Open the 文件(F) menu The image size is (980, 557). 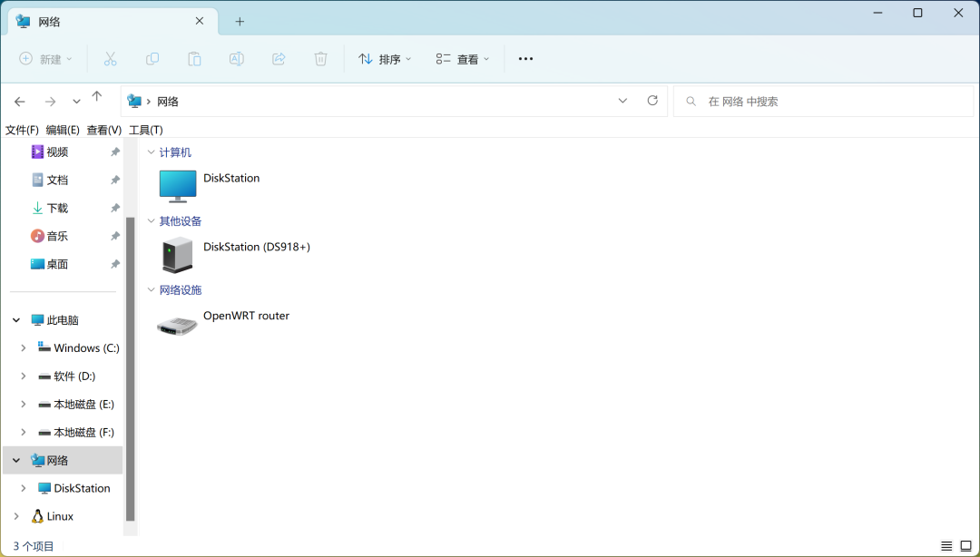(22, 130)
